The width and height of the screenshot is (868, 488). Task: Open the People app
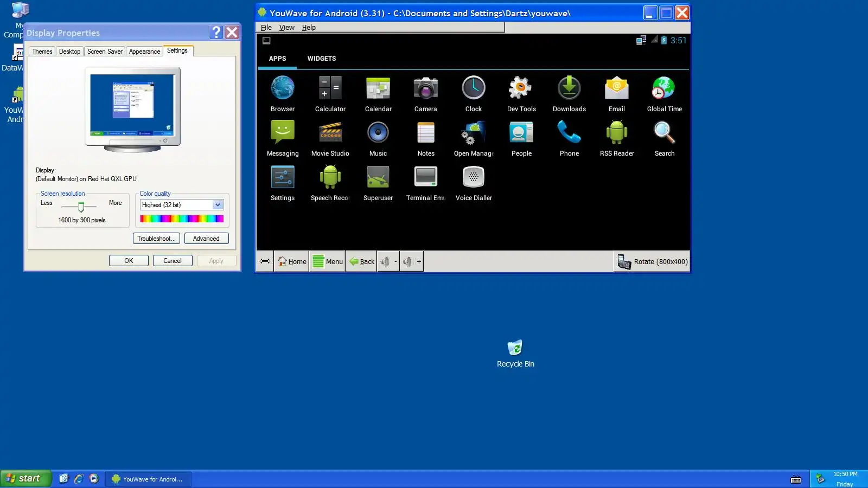tap(521, 138)
